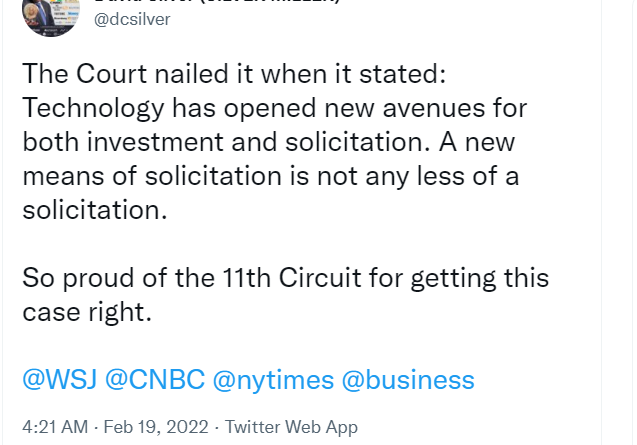
Task: Open the @business mention
Action: coord(408,380)
